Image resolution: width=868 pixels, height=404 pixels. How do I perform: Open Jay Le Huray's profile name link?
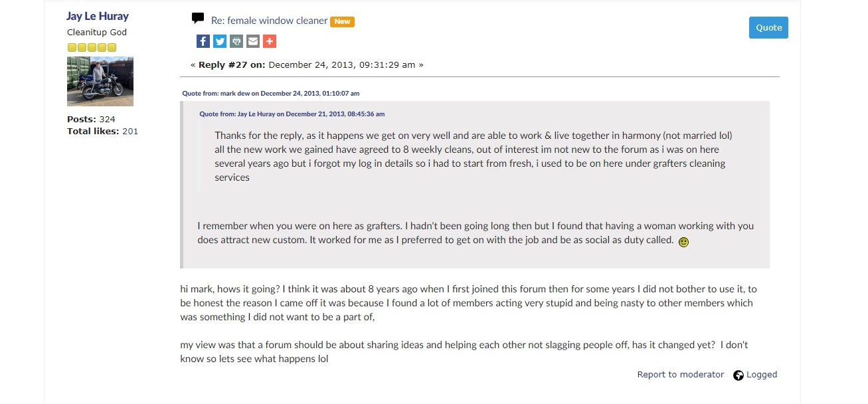[98, 16]
